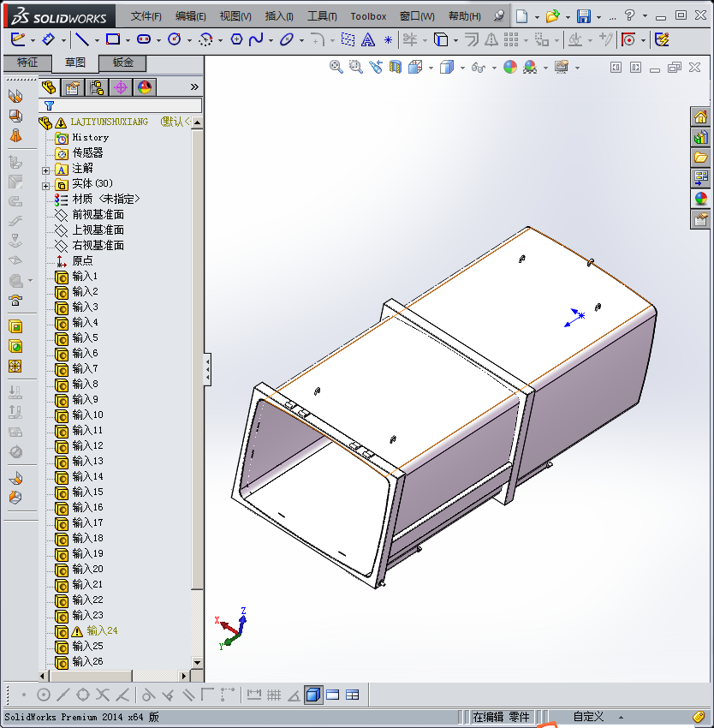Open the Rectangle tool dropdown arrow
The width and height of the screenshot is (714, 728).
(128, 41)
